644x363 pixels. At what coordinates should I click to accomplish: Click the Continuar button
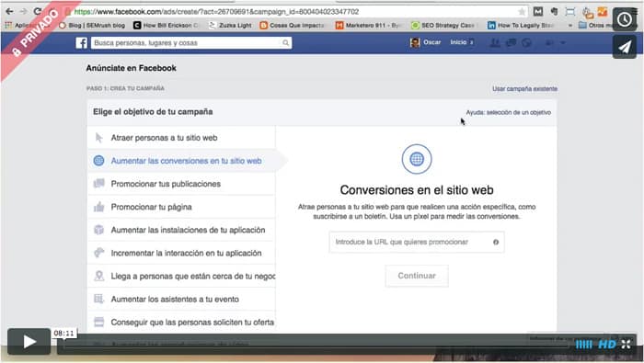click(x=417, y=276)
